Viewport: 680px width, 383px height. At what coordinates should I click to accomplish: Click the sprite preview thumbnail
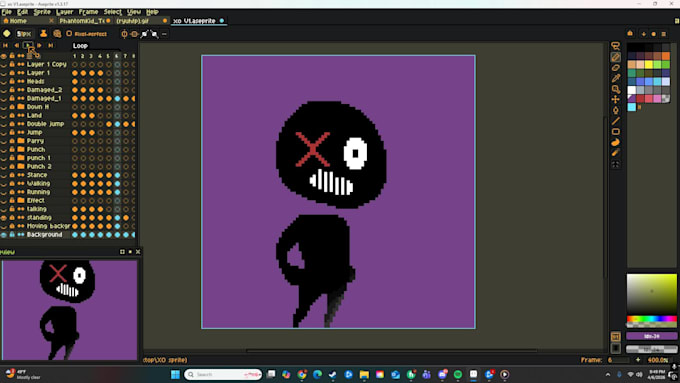[70, 310]
